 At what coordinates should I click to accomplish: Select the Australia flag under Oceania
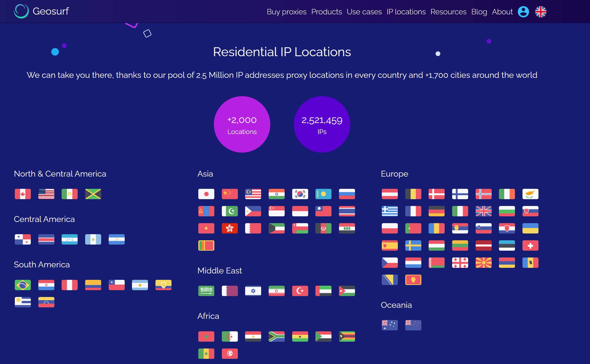click(389, 325)
